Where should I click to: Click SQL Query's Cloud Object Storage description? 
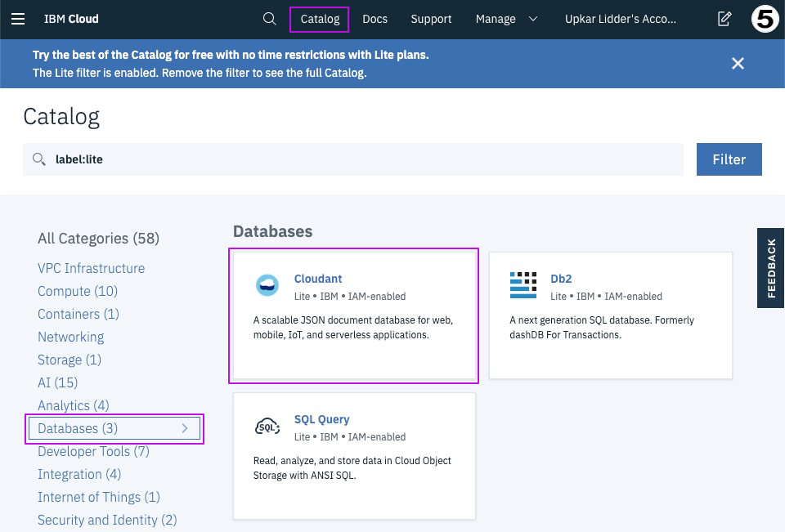click(x=352, y=468)
